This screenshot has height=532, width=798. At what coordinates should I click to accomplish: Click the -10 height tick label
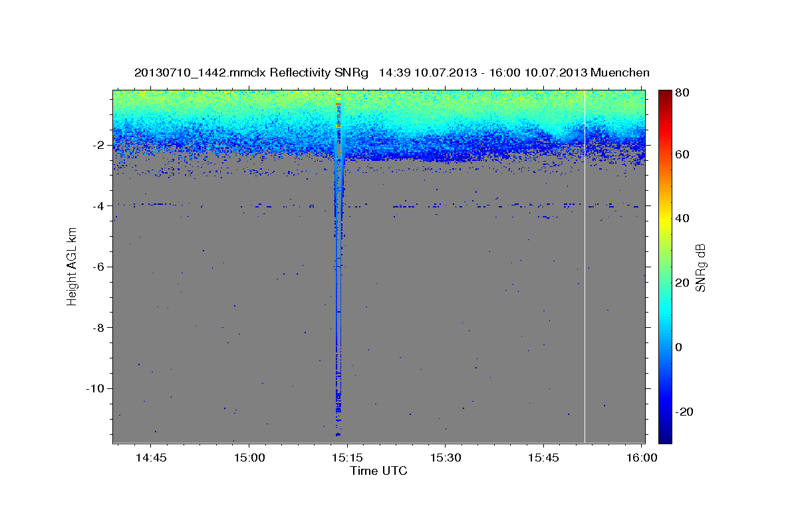(96, 388)
